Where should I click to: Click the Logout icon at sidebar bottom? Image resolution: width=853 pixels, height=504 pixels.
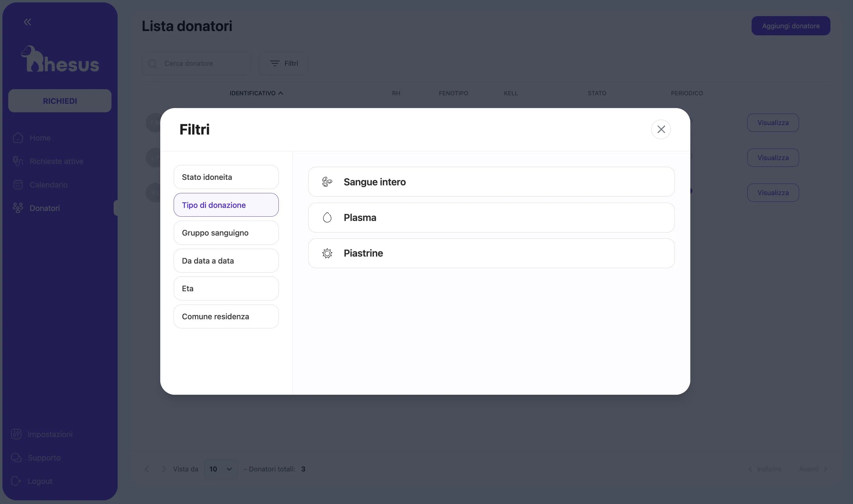16,481
